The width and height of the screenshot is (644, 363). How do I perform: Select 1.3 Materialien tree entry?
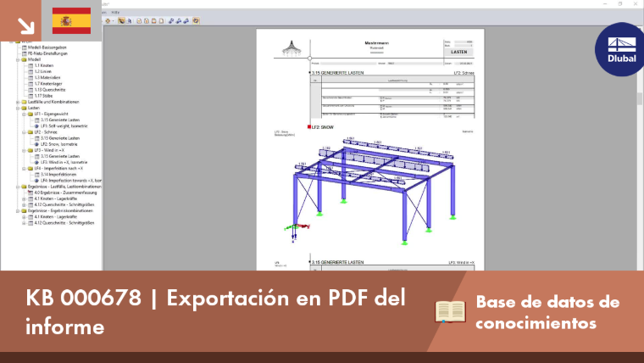pyautogui.click(x=47, y=78)
